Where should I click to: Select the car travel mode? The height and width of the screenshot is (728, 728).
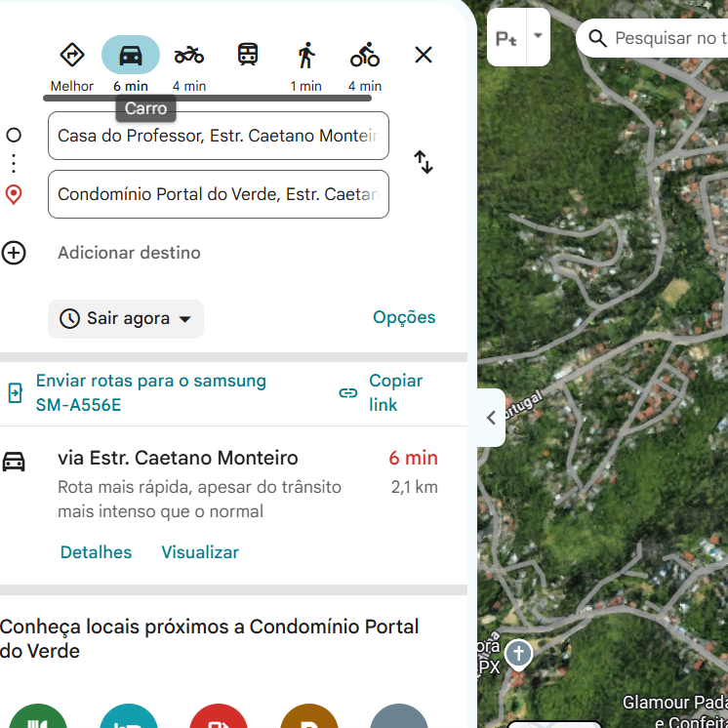[x=131, y=66]
